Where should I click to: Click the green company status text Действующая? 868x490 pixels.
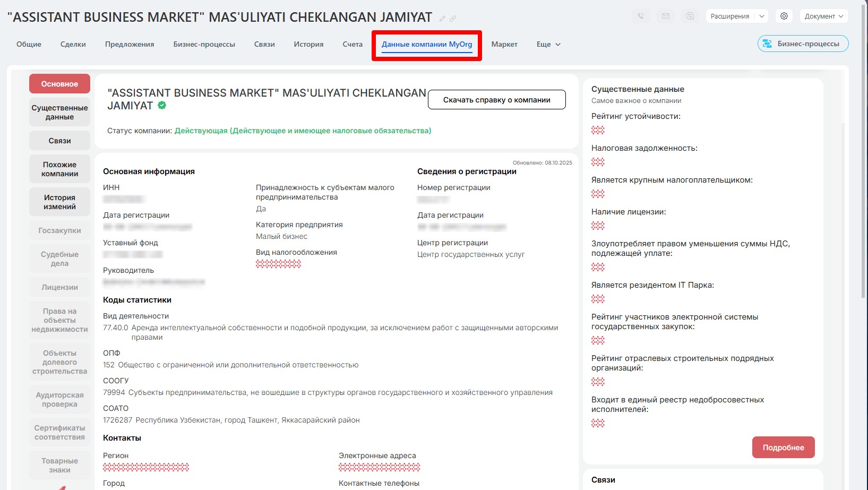[x=303, y=131]
